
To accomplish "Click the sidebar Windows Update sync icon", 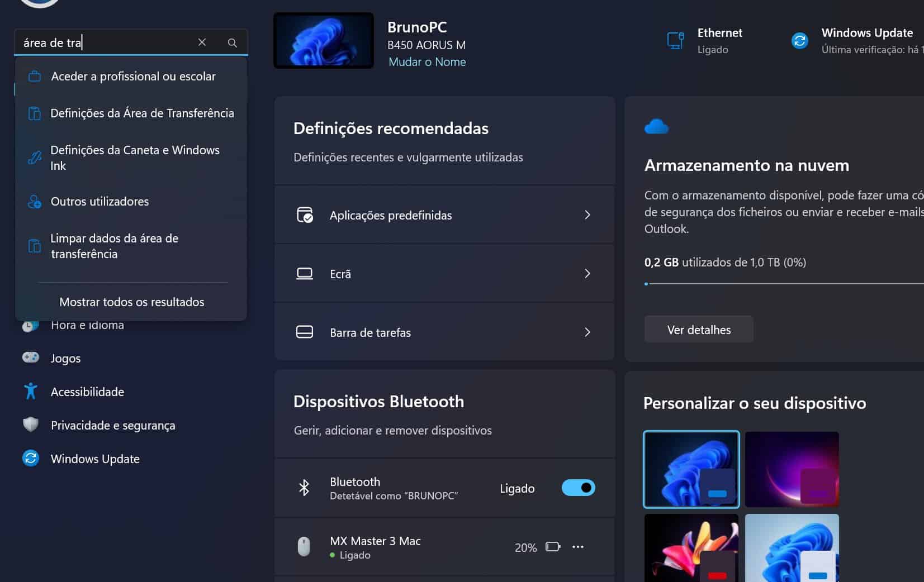I will pos(31,459).
